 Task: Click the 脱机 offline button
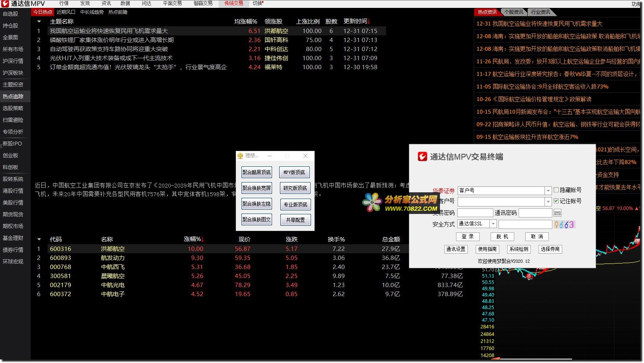click(502, 237)
